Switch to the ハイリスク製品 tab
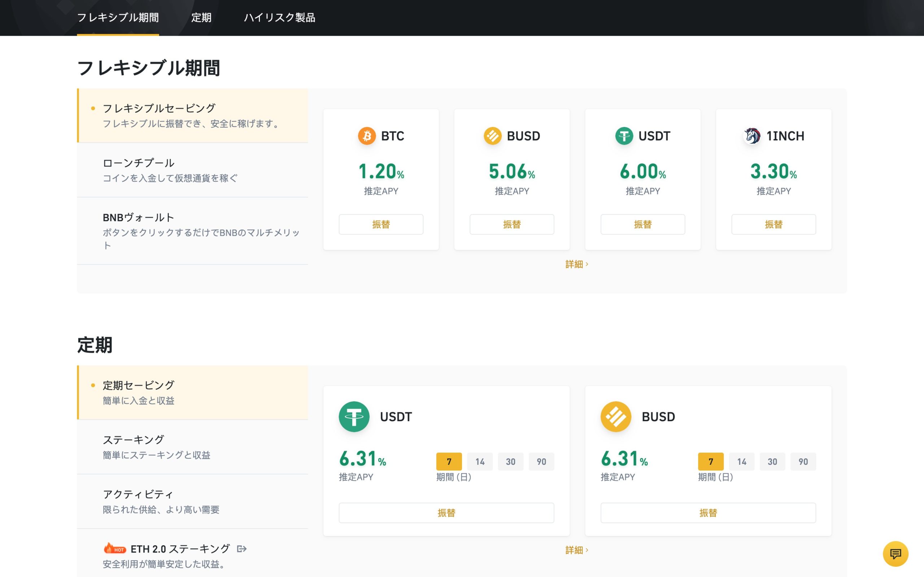The width and height of the screenshot is (924, 577). pos(279,18)
